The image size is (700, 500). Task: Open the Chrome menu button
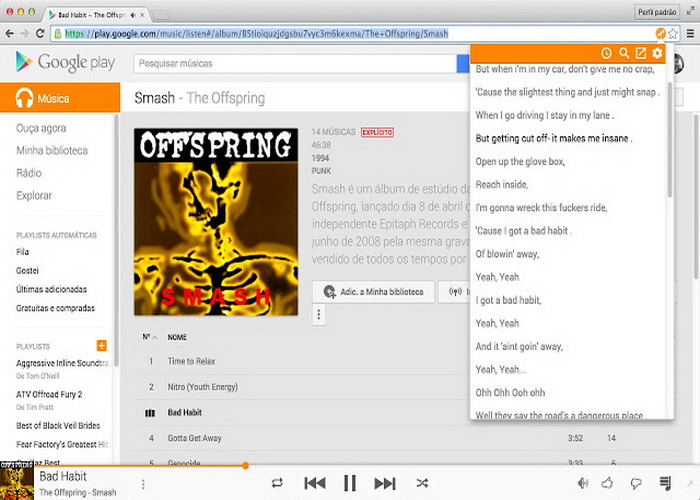tap(690, 33)
